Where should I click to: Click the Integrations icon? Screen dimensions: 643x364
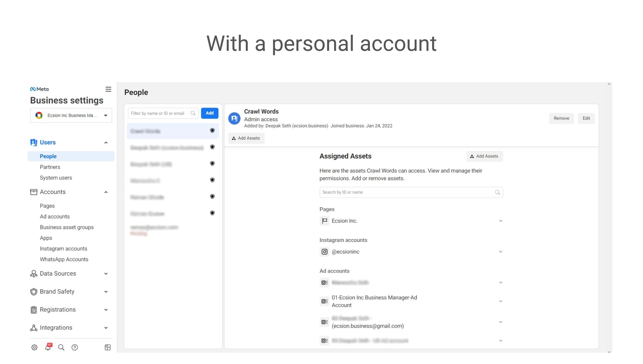pos(34,328)
